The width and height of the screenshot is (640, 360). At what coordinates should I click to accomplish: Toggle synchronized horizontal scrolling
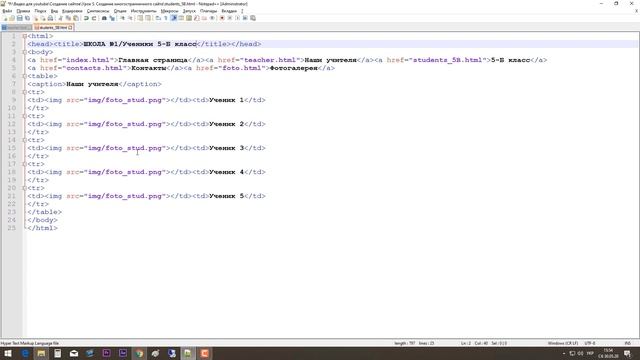[147, 18]
